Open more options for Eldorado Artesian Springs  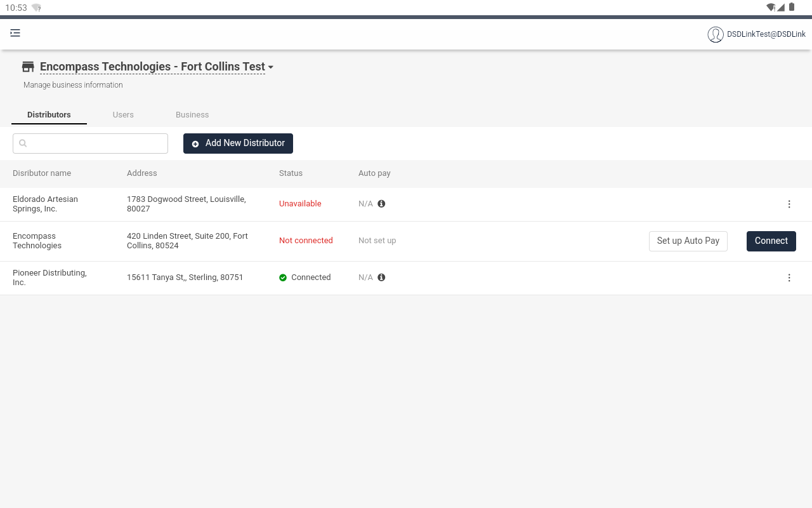click(x=789, y=204)
